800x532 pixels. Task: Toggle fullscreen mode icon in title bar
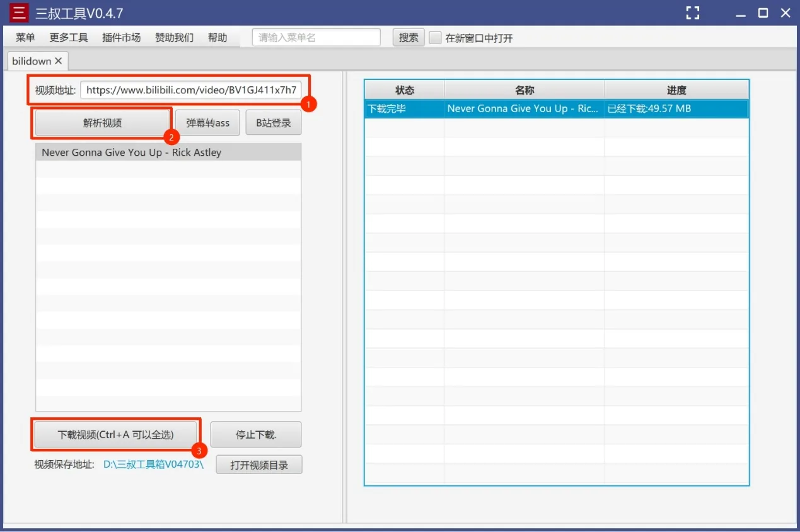point(693,13)
